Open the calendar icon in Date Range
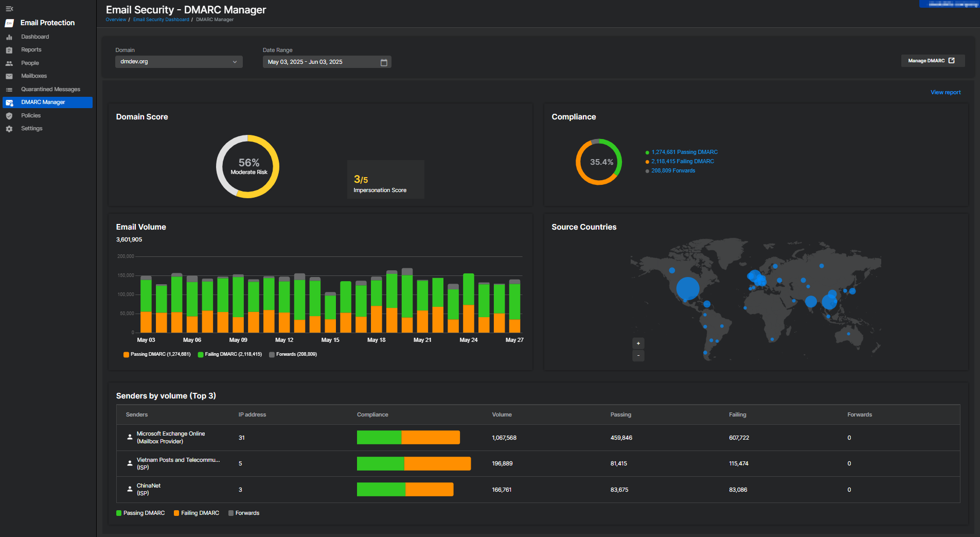980x537 pixels. coord(384,62)
